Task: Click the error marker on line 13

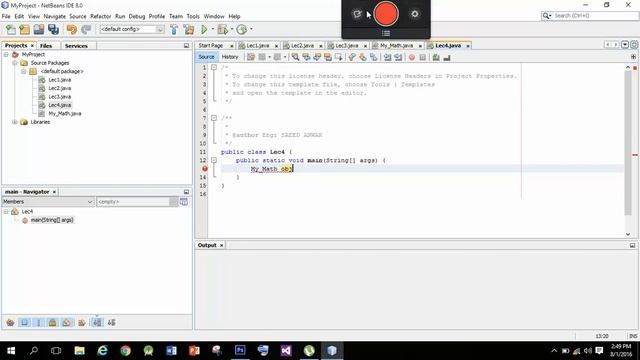Action: coord(205,169)
